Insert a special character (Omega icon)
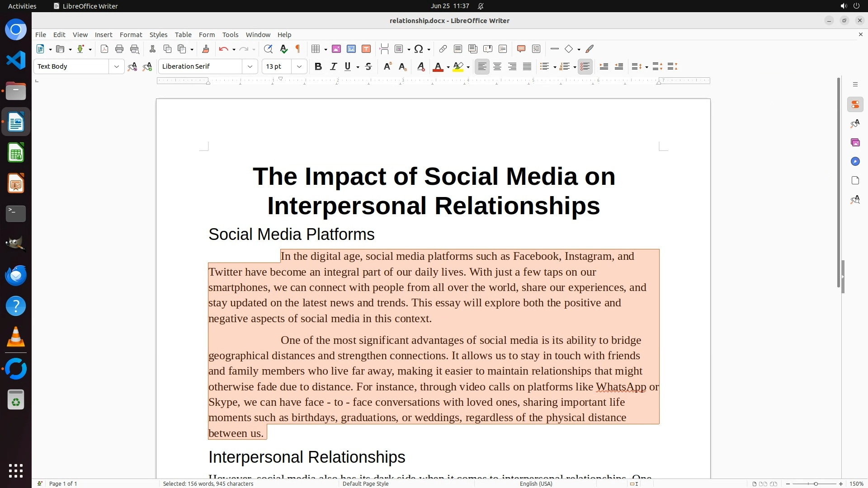Screen dimensions: 868x488 419,49
